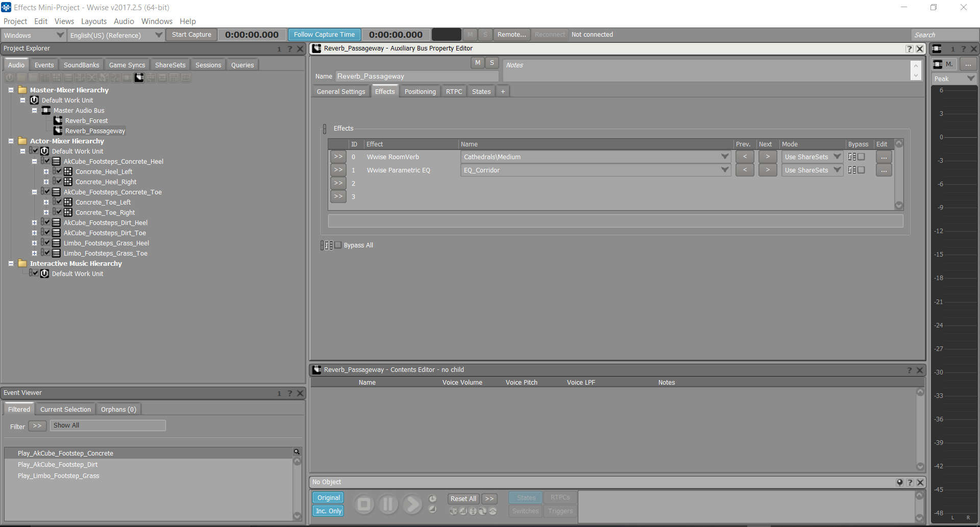Screen dimensions: 980x527
Task: Click the Name field containing Reverb_Passageway
Action: click(x=417, y=76)
